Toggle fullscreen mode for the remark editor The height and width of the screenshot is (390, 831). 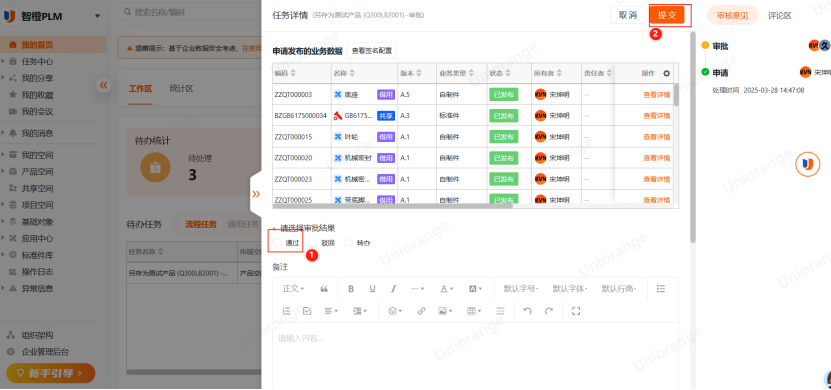click(x=576, y=311)
